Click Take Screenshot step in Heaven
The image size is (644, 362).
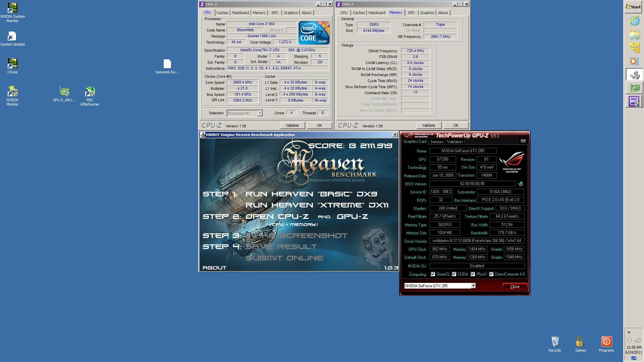click(297, 236)
